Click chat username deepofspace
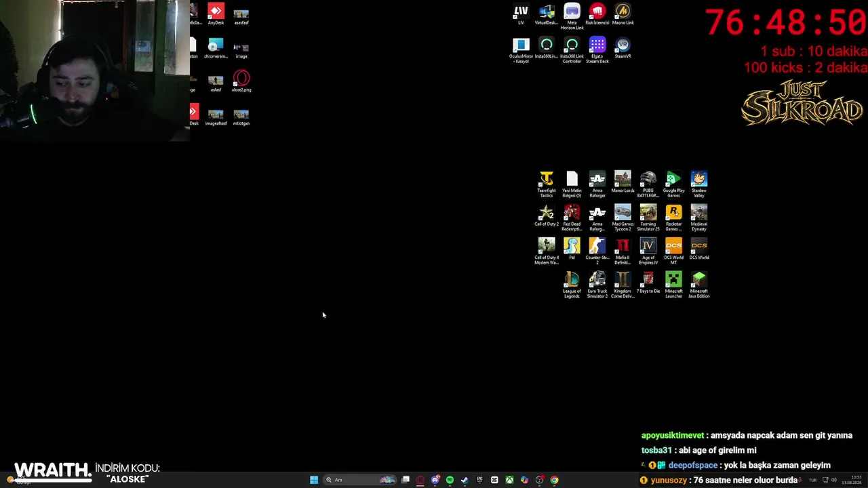 coord(693,466)
